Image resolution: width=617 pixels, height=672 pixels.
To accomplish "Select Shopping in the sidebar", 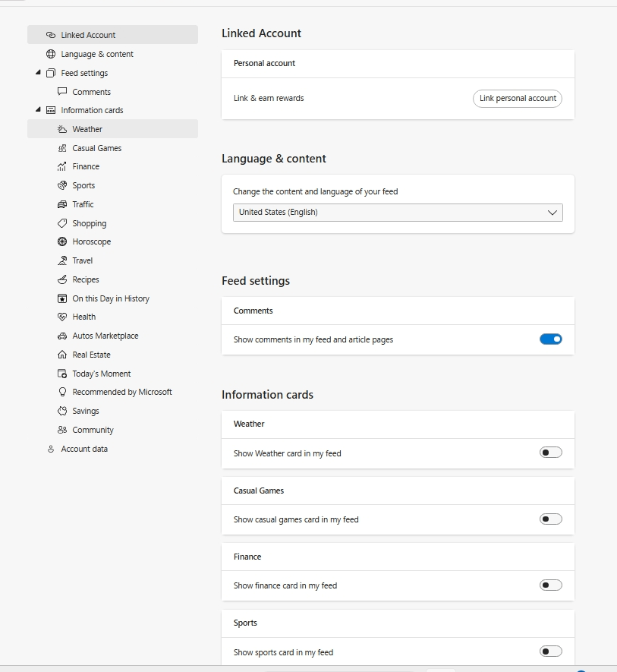I will click(x=89, y=224).
